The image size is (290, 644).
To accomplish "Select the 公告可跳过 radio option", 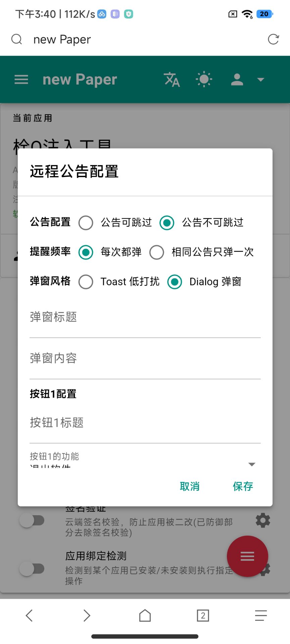I will (86, 223).
